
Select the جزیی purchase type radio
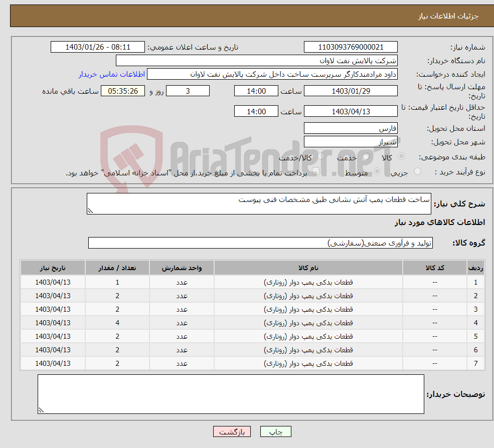[x=417, y=171]
